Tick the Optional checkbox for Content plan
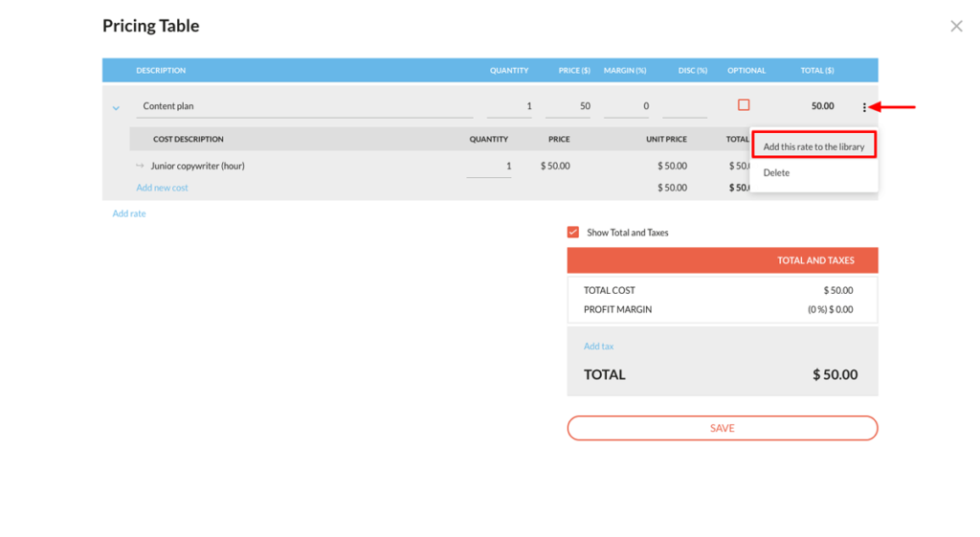 click(x=743, y=105)
